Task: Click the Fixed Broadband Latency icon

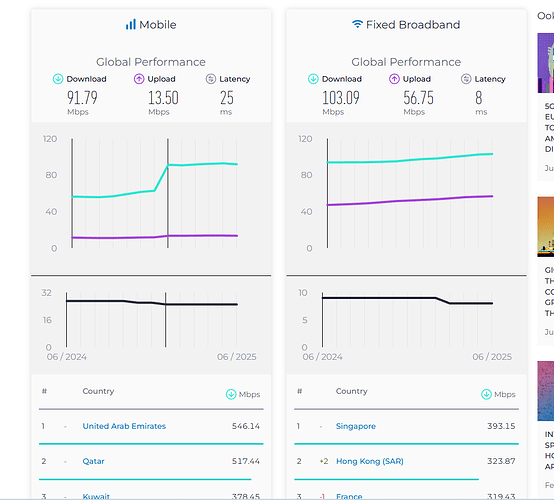Action: point(466,79)
